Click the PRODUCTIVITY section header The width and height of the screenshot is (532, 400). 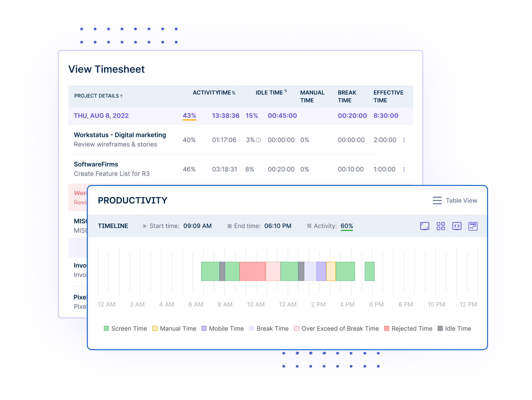[x=132, y=200]
